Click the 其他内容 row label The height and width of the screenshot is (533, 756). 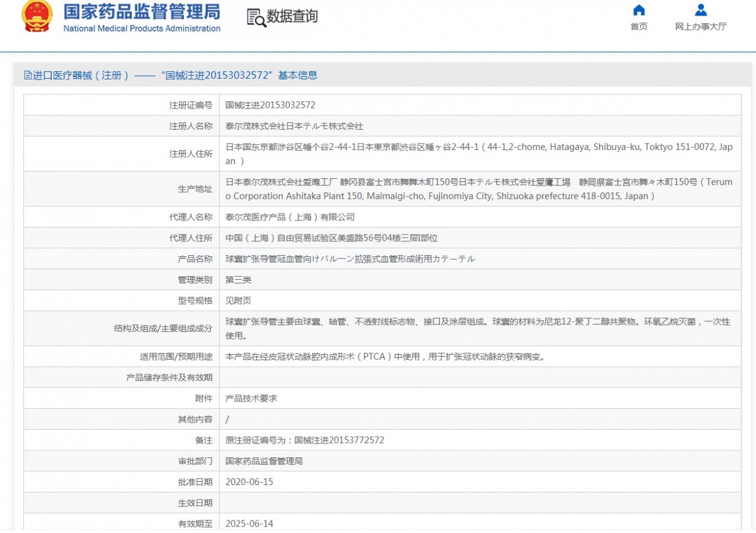(x=195, y=419)
